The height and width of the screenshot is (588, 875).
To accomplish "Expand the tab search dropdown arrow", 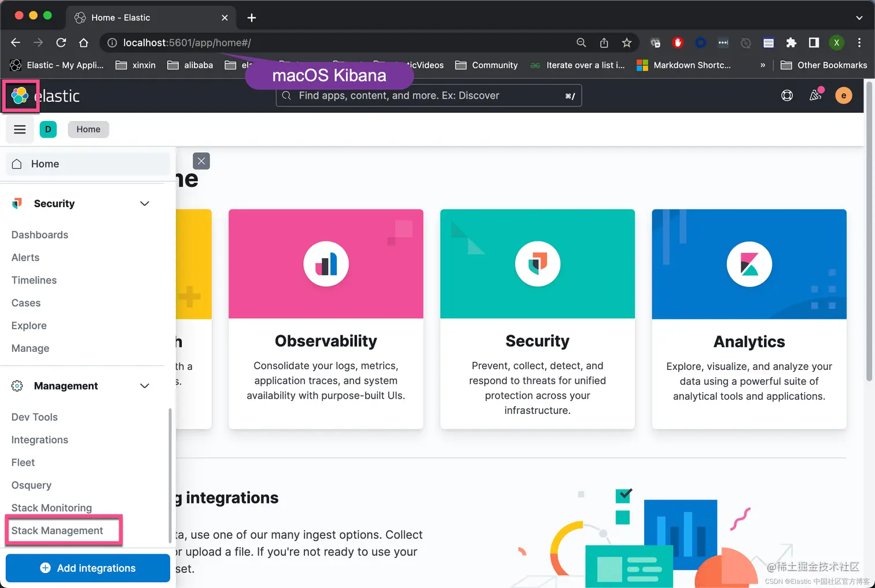I will pyautogui.click(x=859, y=17).
